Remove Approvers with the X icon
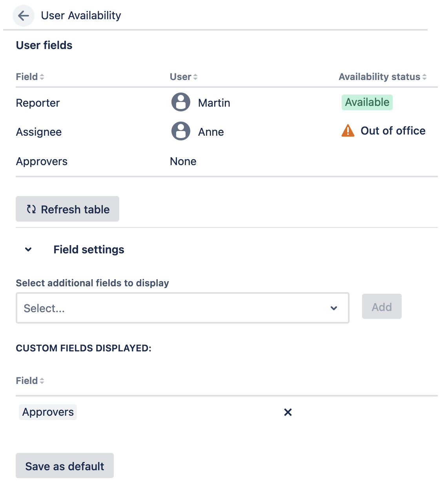448x502 pixels. tap(288, 412)
